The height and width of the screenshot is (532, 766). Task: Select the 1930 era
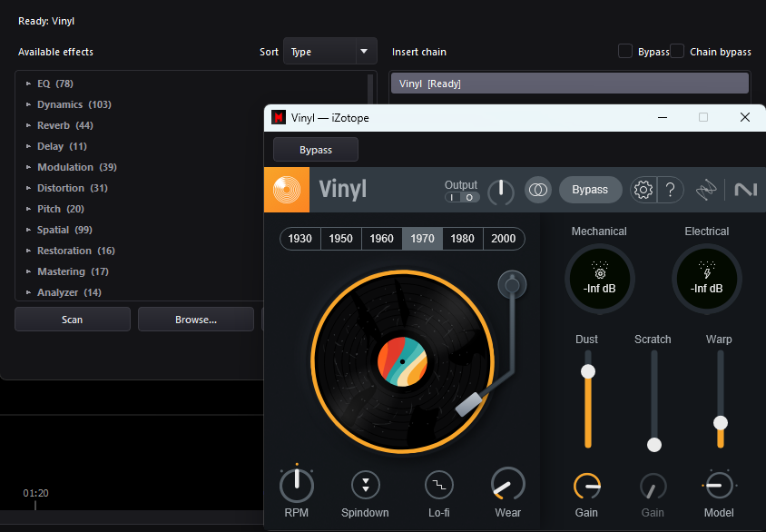coord(300,239)
